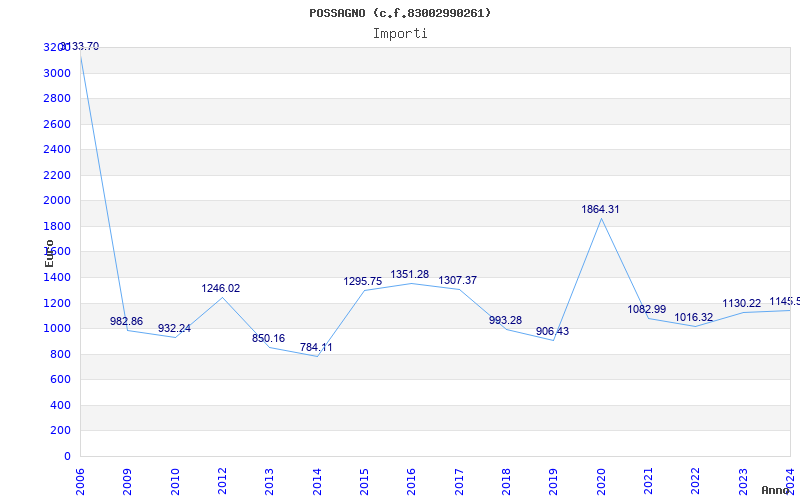Select the 2010 x-axis year label
The height and width of the screenshot is (500, 800).
pyautogui.click(x=175, y=482)
